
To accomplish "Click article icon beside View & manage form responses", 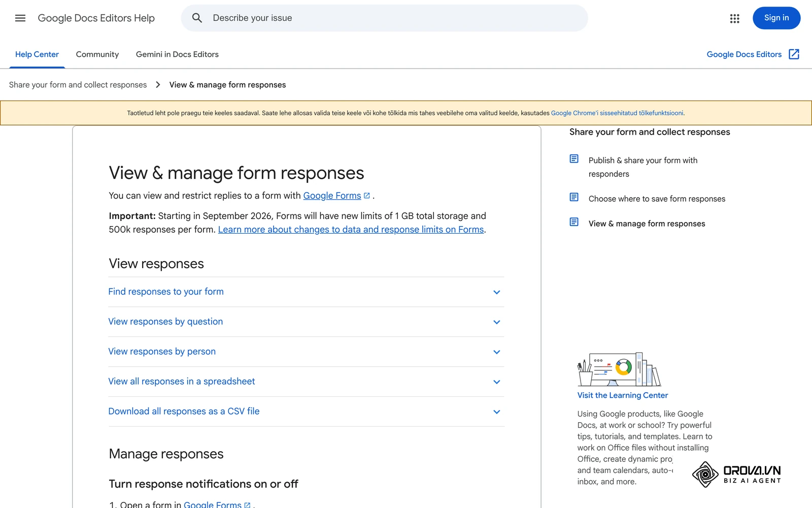I will (574, 222).
